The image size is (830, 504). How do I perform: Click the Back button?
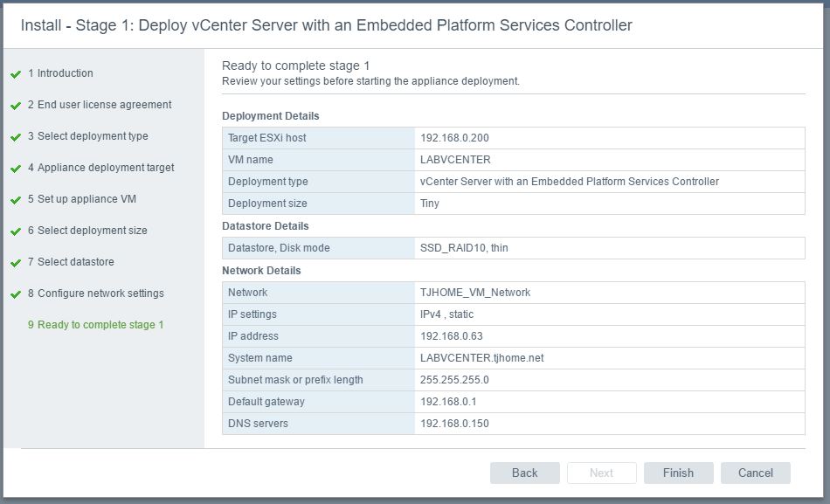[524, 473]
